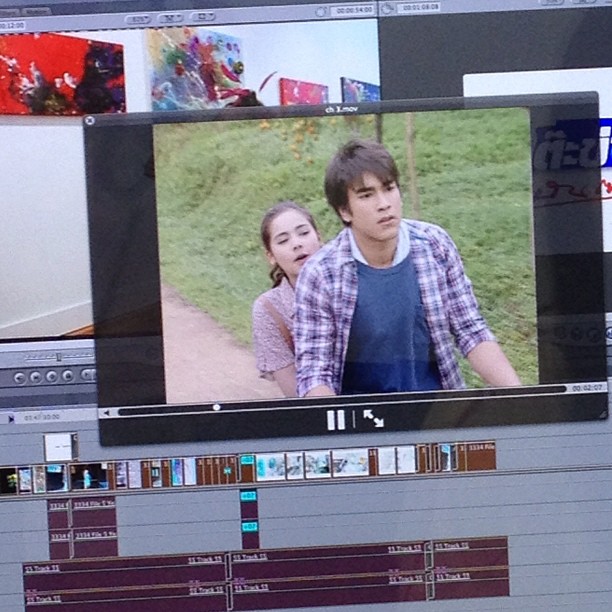Image resolution: width=612 pixels, height=612 pixels.
Task: Click the Viewer timecode ending 00:12:00 at top left
Action: [12, 26]
